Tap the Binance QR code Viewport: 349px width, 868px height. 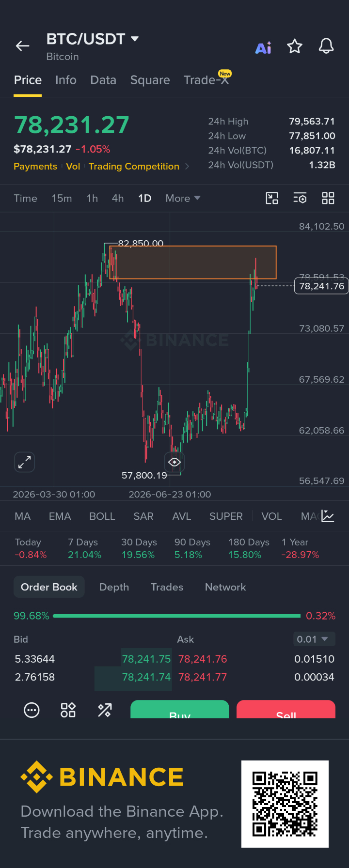pyautogui.click(x=285, y=804)
